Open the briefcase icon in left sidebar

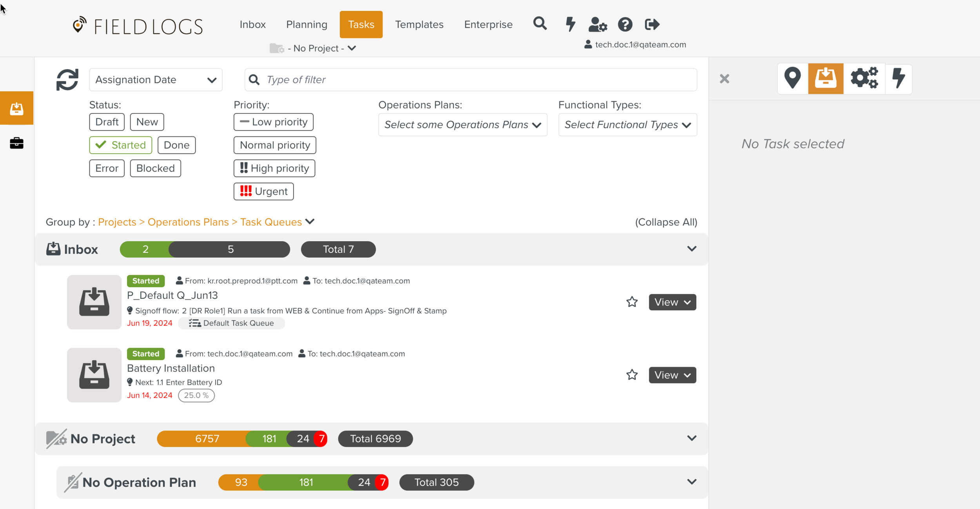coord(16,143)
